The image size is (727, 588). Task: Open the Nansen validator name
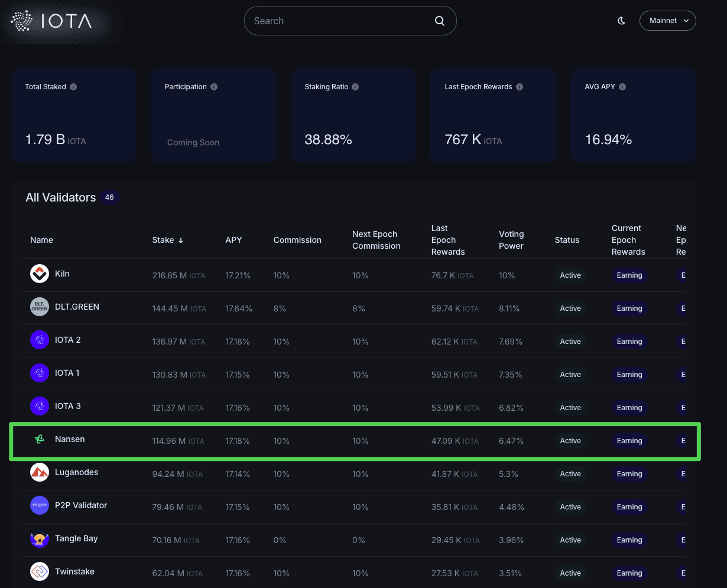click(x=70, y=440)
